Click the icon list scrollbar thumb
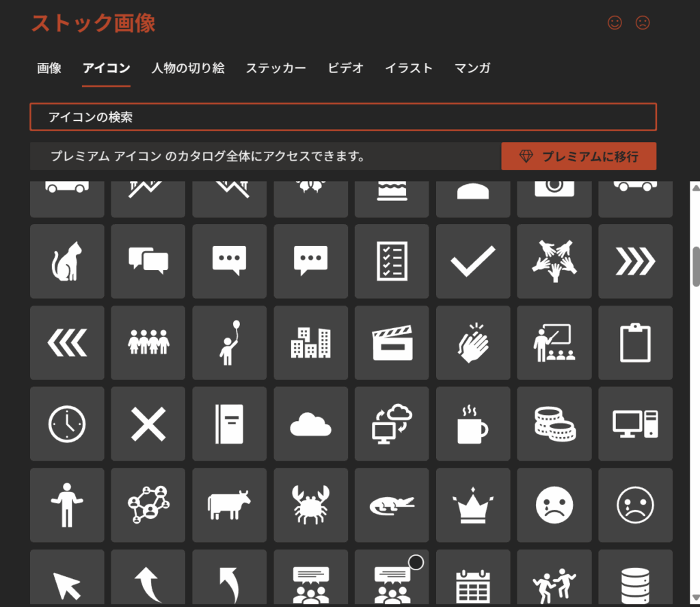700x607 pixels. click(x=696, y=267)
